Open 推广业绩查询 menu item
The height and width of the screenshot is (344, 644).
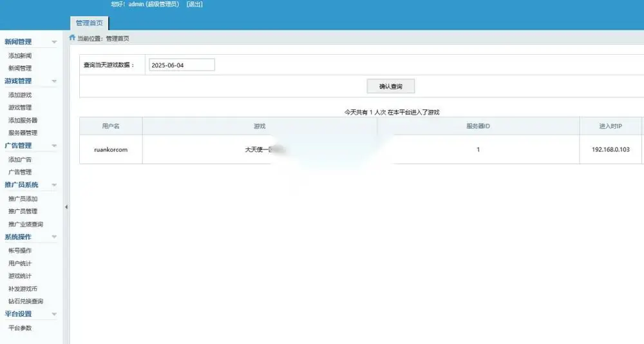pyautogui.click(x=26, y=224)
